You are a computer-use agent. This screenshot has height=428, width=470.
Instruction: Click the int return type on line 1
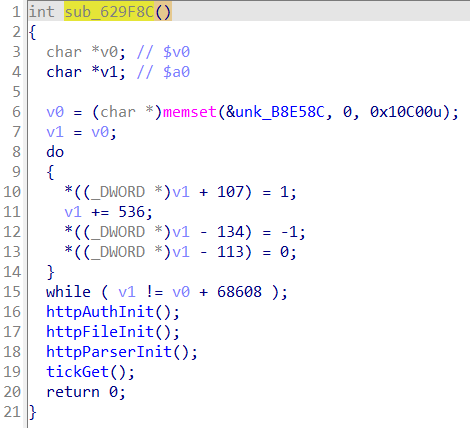(x=42, y=12)
